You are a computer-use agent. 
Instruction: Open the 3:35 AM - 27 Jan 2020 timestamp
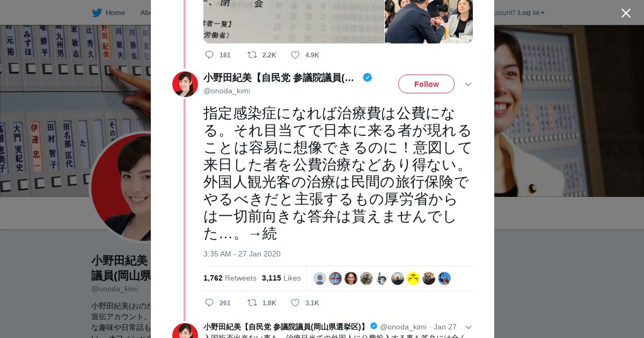pyautogui.click(x=242, y=254)
